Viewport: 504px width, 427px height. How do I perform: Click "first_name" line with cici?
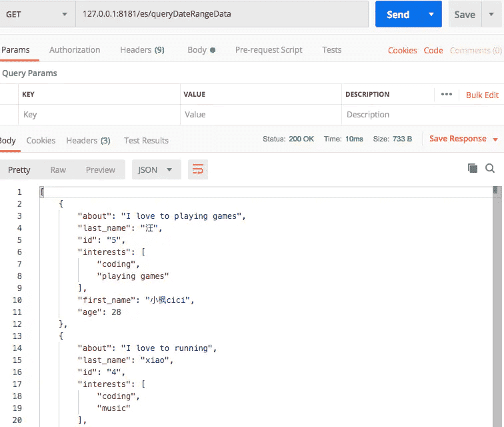pyautogui.click(x=136, y=300)
